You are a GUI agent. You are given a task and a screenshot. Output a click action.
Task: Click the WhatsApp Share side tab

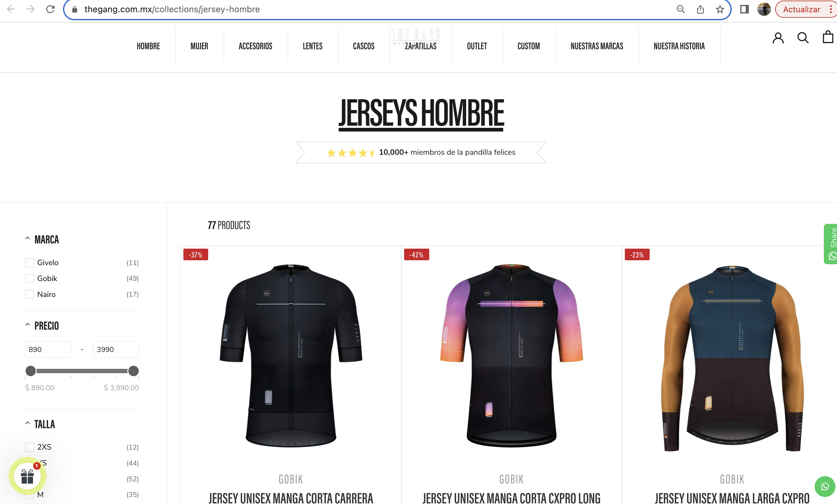pyautogui.click(x=831, y=244)
